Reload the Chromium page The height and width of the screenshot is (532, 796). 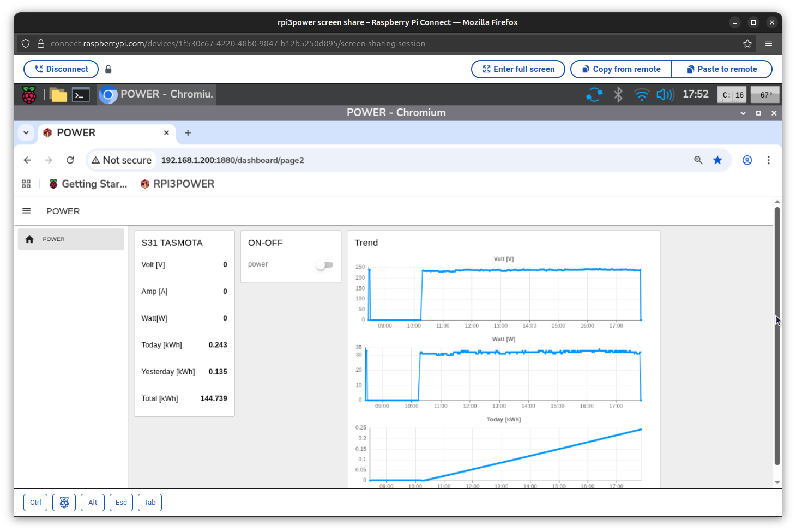tap(70, 160)
